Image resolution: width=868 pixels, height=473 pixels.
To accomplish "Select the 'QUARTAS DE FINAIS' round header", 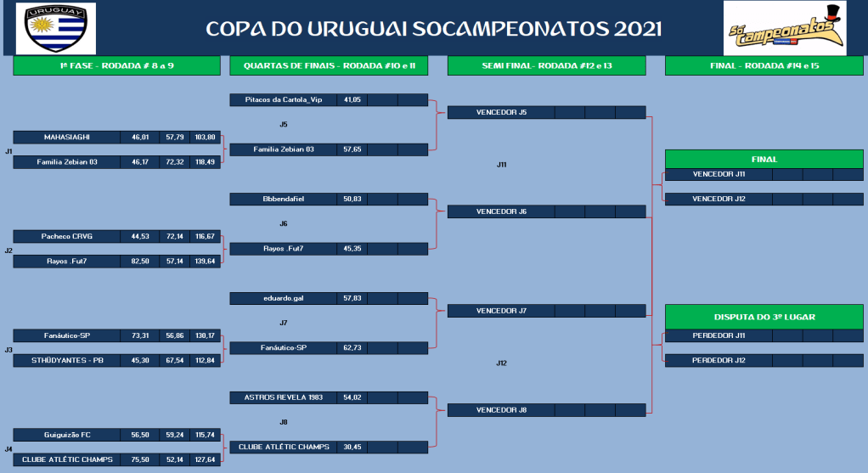I will (329, 65).
